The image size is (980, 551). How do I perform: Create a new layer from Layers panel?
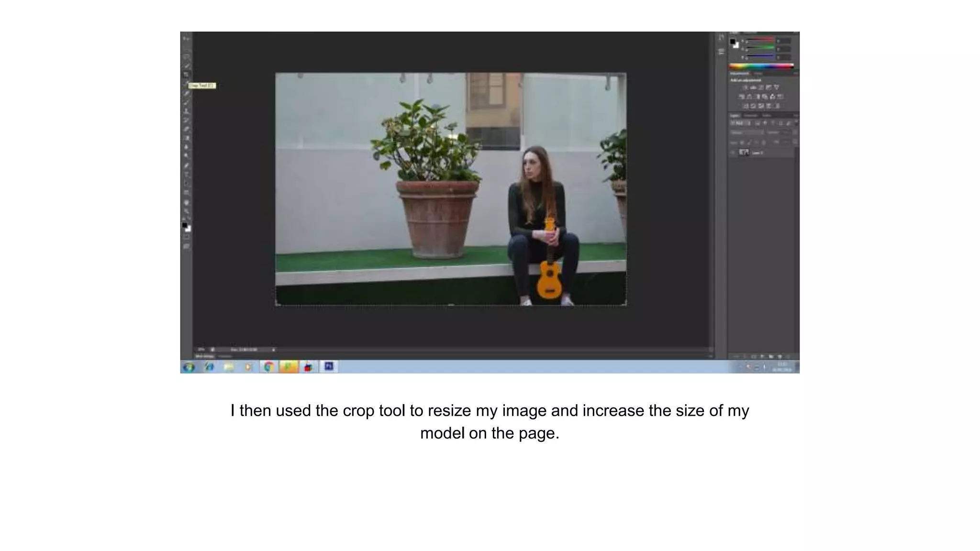(x=780, y=357)
